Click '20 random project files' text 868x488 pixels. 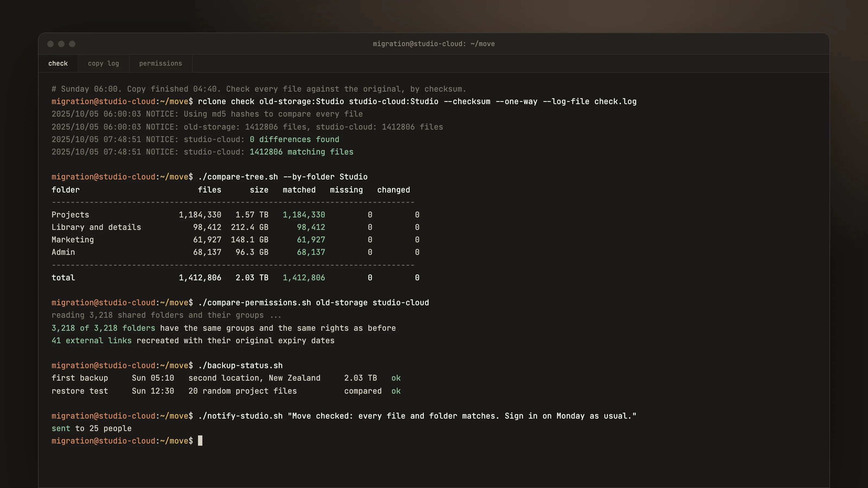pyautogui.click(x=242, y=391)
